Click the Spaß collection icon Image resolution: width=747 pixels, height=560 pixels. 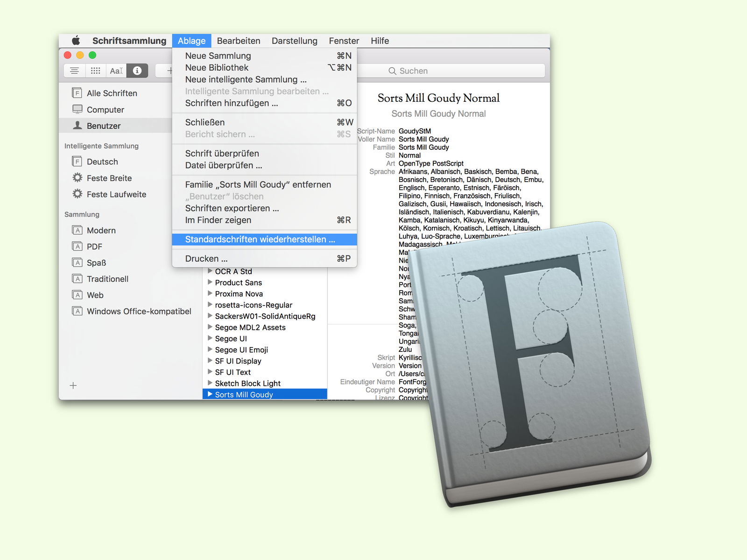tap(77, 262)
